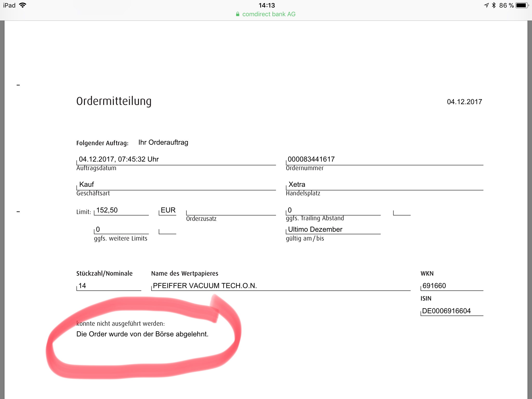Select the order number 000083441617

(311, 159)
